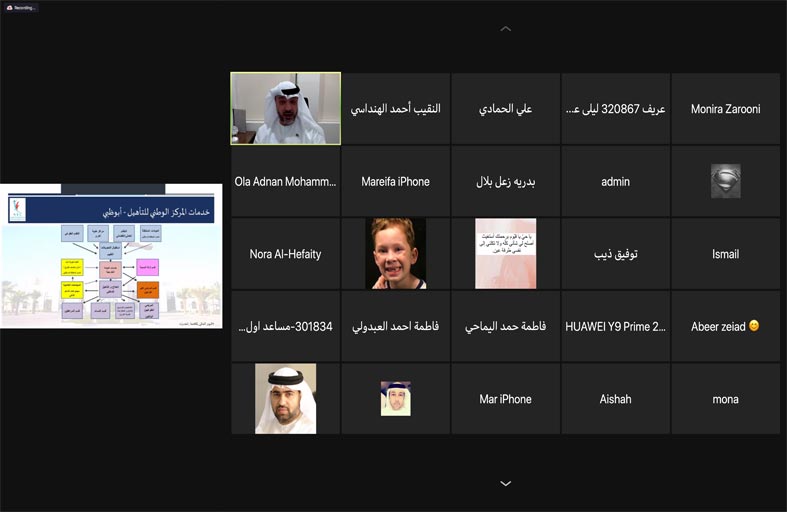The image size is (787, 512).
Task: Select Mar iPhone participant tile
Action: click(x=505, y=399)
